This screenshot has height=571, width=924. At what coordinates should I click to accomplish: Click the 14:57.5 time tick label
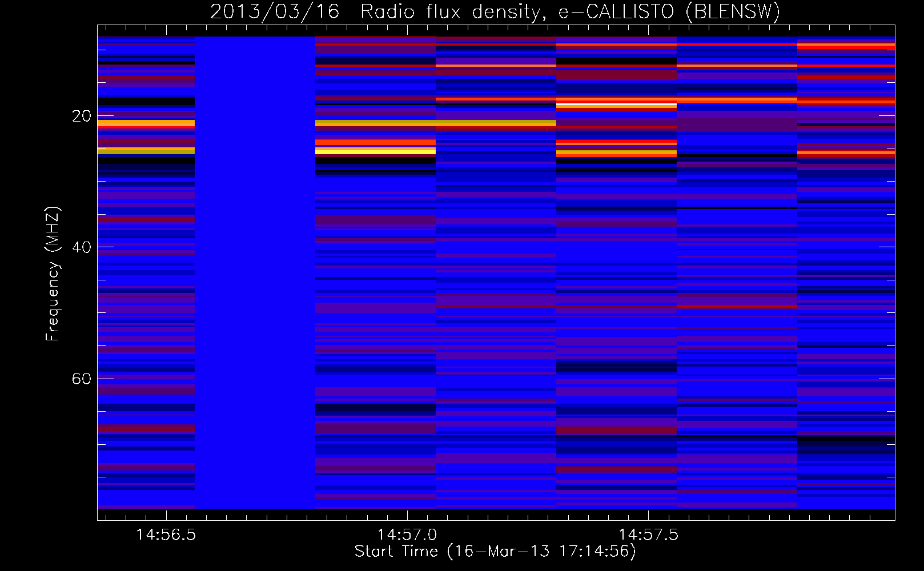tap(649, 534)
